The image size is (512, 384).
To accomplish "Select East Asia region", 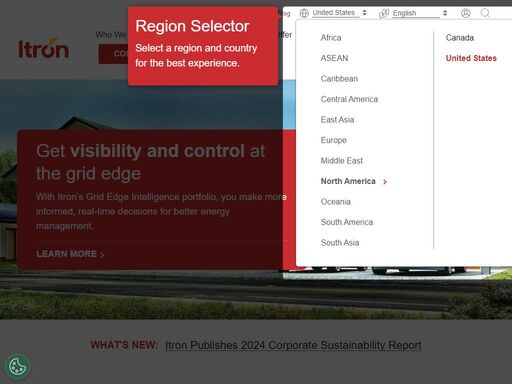I will point(337,120).
